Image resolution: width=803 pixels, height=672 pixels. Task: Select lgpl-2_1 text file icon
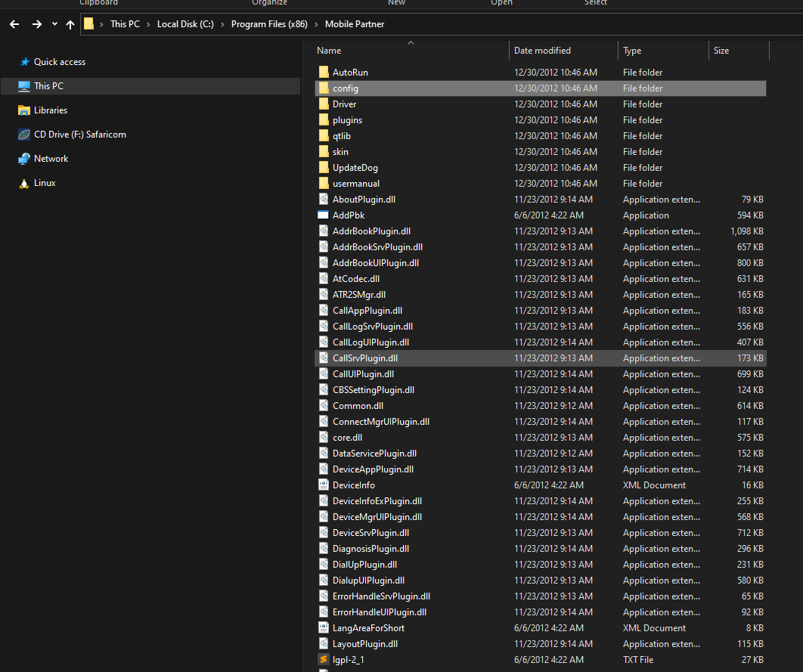pyautogui.click(x=324, y=659)
